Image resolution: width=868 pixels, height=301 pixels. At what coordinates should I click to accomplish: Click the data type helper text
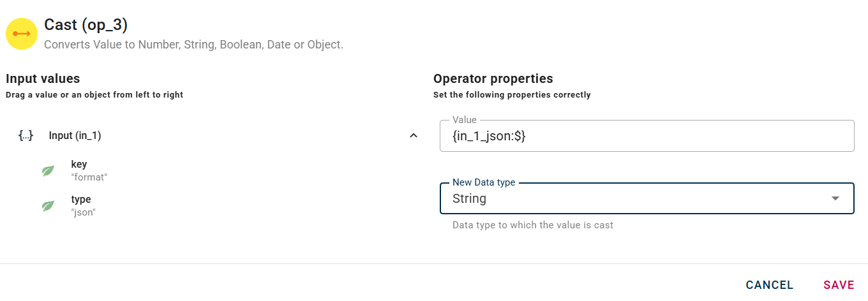click(532, 225)
